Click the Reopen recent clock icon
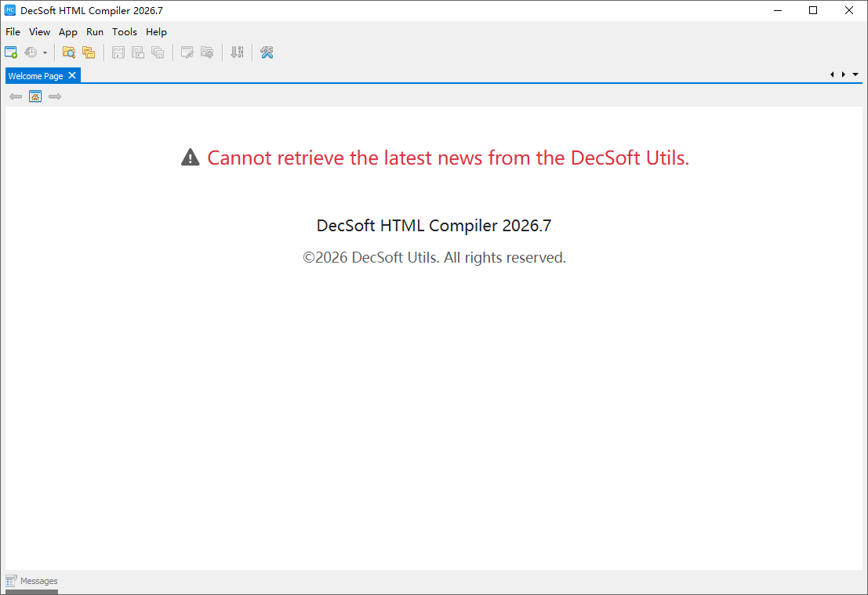Image resolution: width=868 pixels, height=595 pixels. click(31, 52)
